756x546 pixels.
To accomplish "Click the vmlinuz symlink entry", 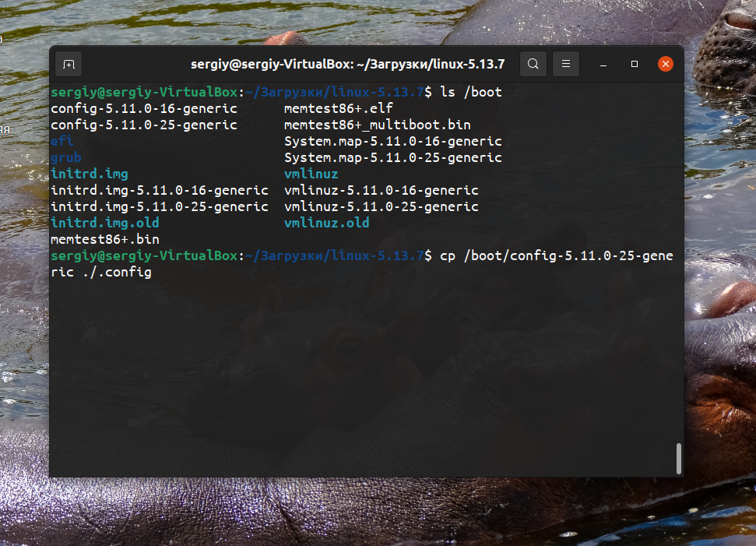I will click(x=311, y=174).
